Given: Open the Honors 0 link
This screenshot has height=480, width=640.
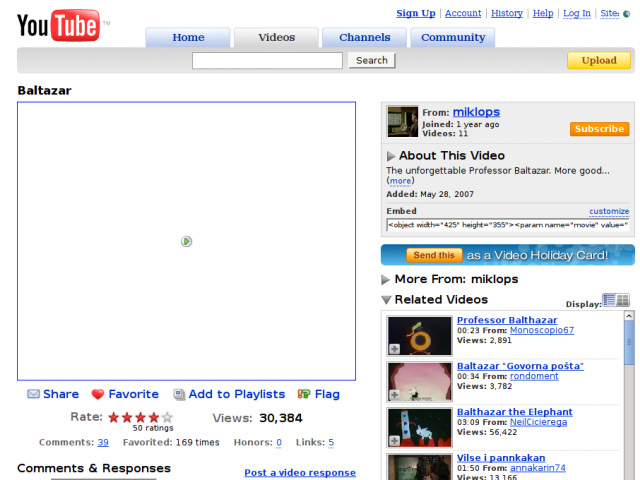Looking at the screenshot, I should click(x=279, y=442).
